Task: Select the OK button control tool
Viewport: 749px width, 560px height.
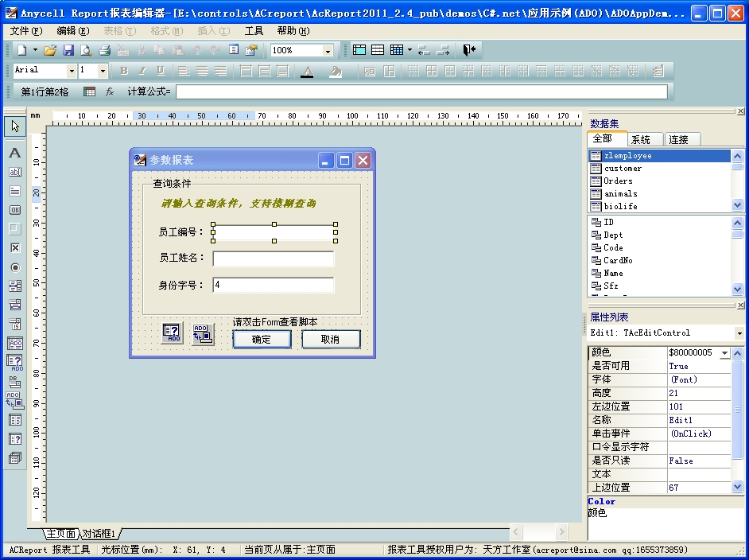Action: [x=14, y=210]
